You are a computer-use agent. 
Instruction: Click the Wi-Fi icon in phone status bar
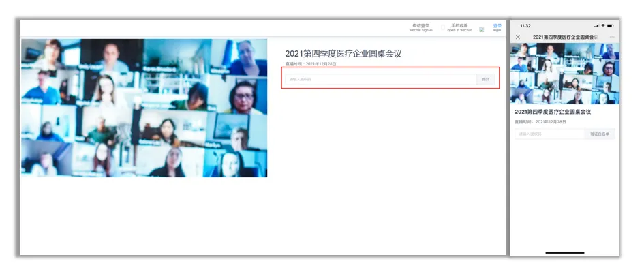[602, 26]
